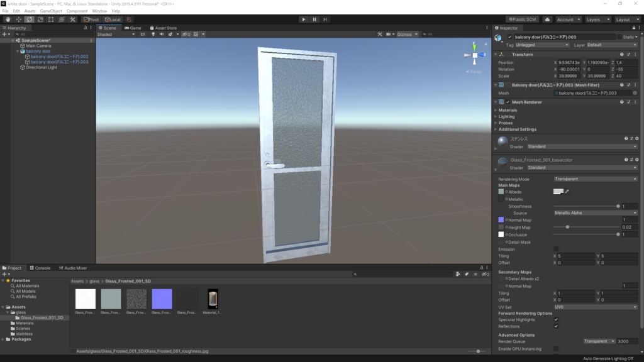The image size is (644, 362).
Task: Select balcony door .002 object
Action: 59,57
